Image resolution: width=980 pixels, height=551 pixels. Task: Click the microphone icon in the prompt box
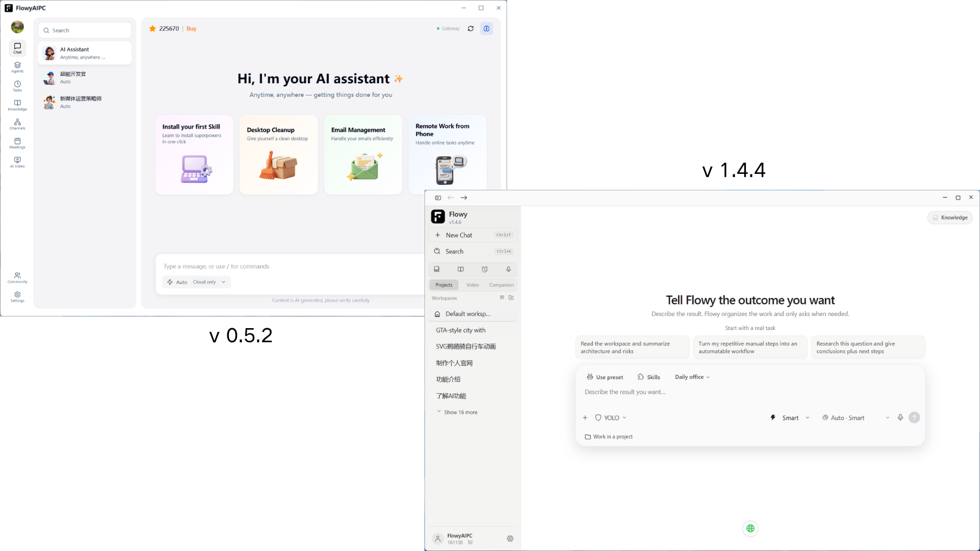[x=900, y=418]
